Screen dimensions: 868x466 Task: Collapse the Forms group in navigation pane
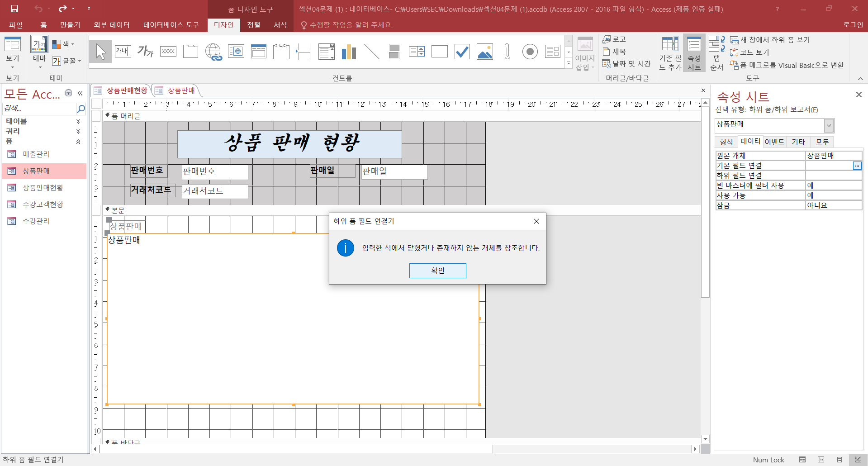pyautogui.click(x=78, y=142)
